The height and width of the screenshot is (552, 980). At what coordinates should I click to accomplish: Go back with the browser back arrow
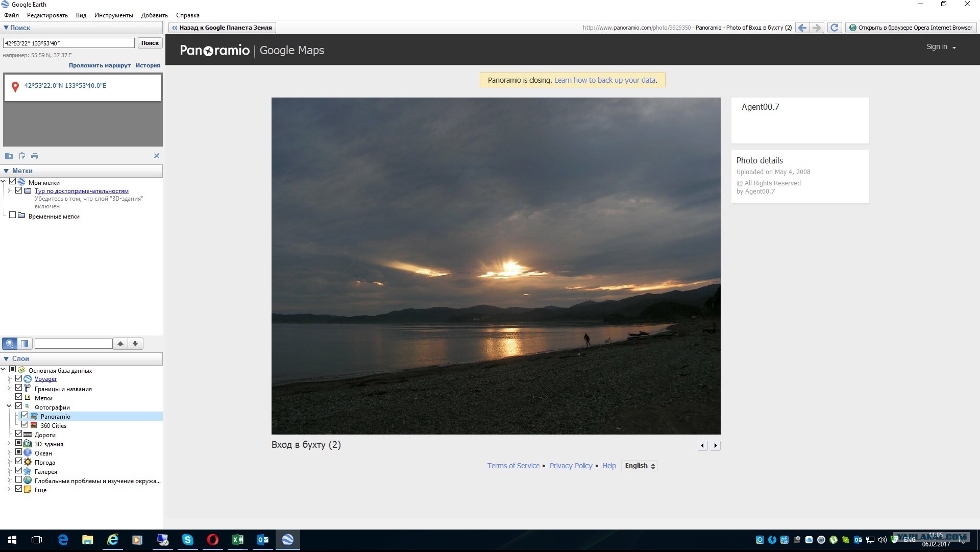pyautogui.click(x=802, y=28)
